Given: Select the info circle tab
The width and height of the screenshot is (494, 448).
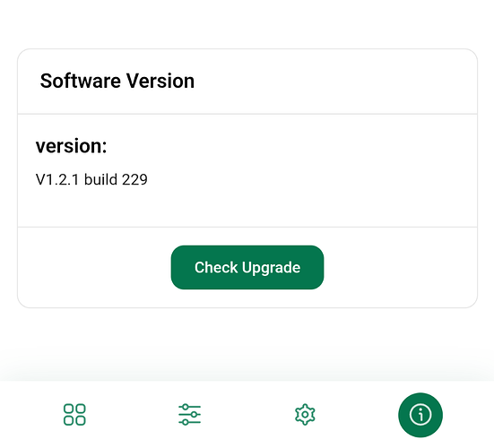Looking at the screenshot, I should [x=420, y=415].
